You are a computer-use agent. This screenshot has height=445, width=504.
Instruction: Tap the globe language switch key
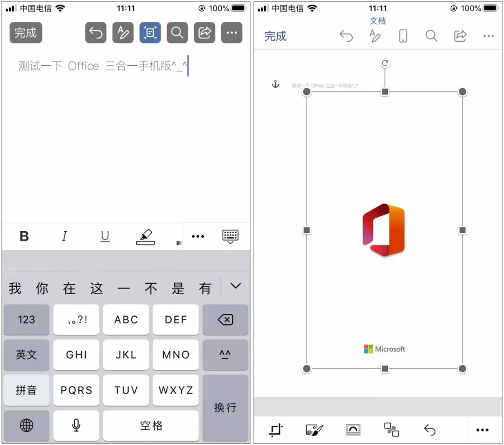pyautogui.click(x=26, y=425)
